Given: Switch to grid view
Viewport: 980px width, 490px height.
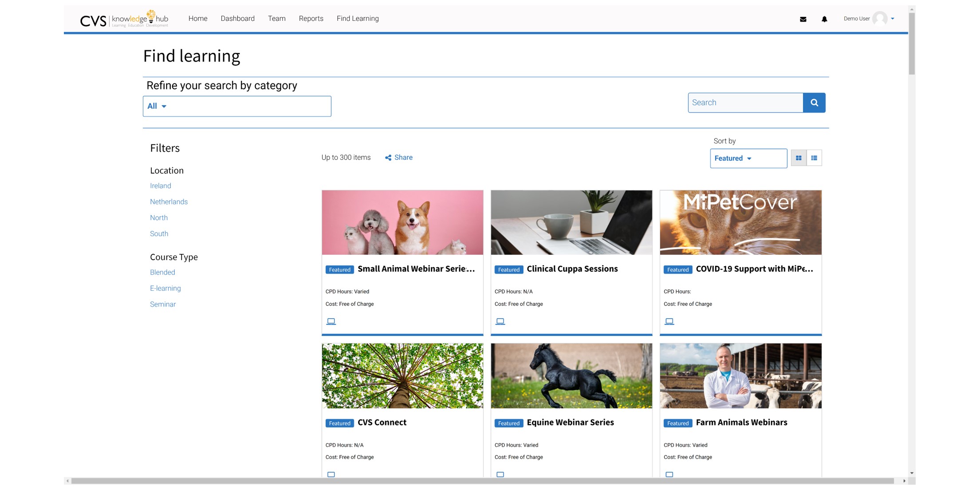Looking at the screenshot, I should pyautogui.click(x=799, y=158).
